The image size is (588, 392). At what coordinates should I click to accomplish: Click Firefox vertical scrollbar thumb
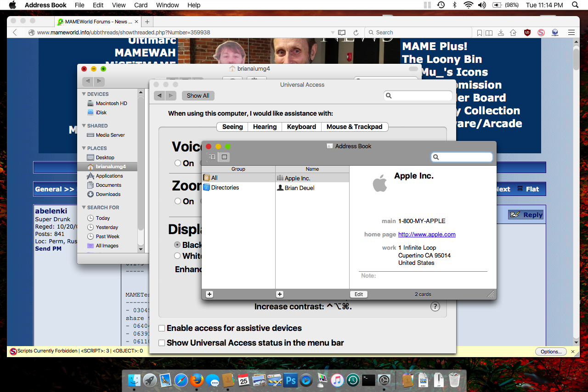click(x=576, y=58)
